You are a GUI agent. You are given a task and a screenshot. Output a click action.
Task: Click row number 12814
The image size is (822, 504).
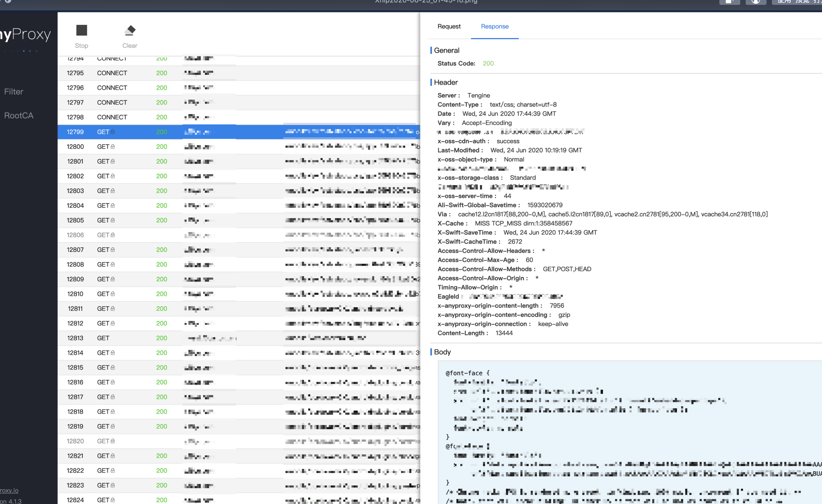click(75, 353)
